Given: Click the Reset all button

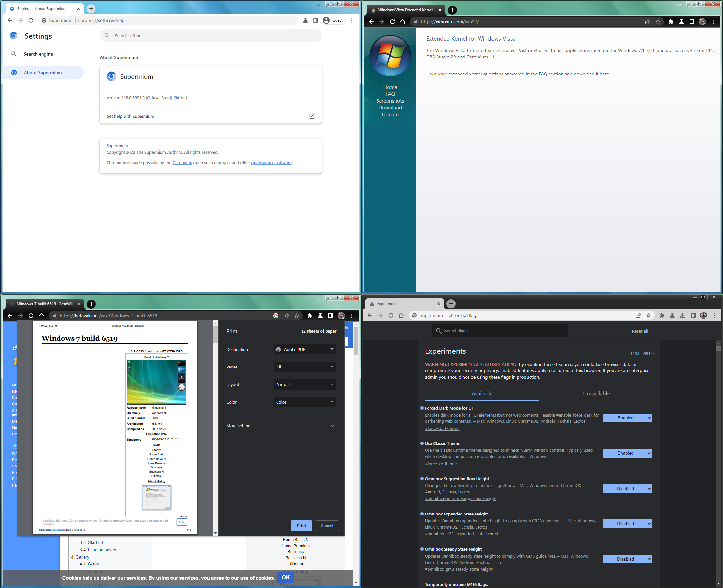Looking at the screenshot, I should [640, 331].
